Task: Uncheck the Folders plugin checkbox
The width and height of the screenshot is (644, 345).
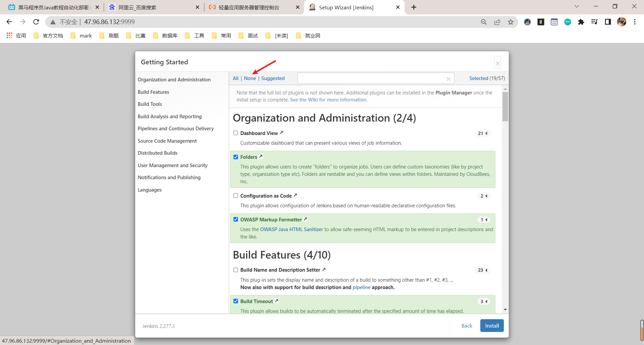Action: point(236,157)
